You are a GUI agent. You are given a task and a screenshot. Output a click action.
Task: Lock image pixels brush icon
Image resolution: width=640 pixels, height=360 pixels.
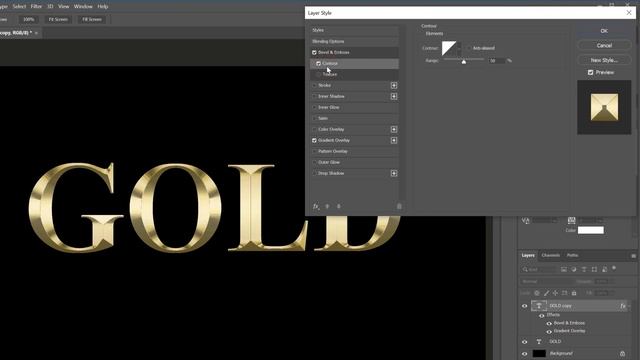pos(546,293)
